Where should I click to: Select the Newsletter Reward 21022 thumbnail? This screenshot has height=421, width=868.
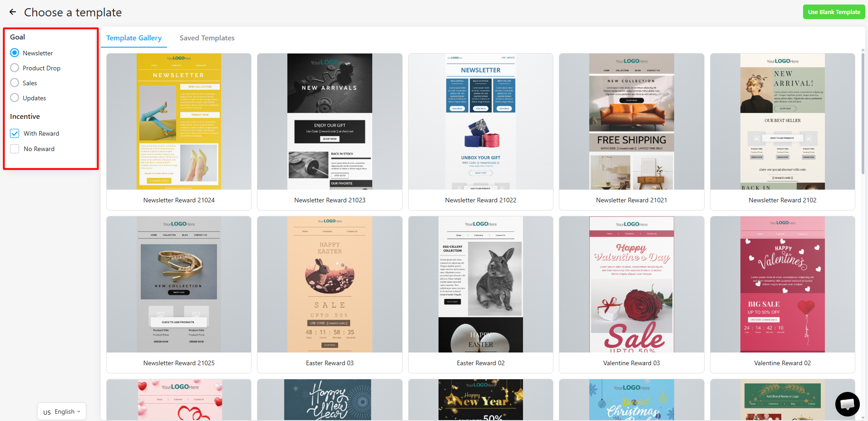point(481,122)
